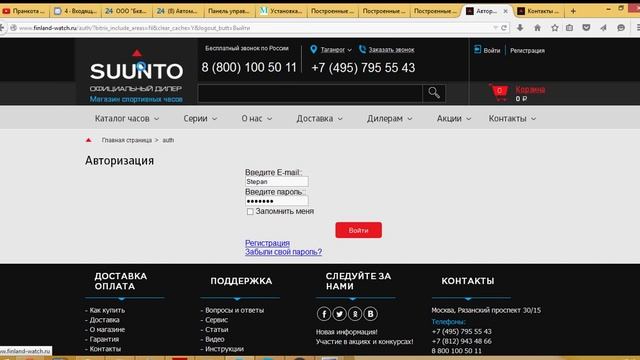Click the Заказать звонок link
The width and height of the screenshot is (640, 360).
(391, 50)
